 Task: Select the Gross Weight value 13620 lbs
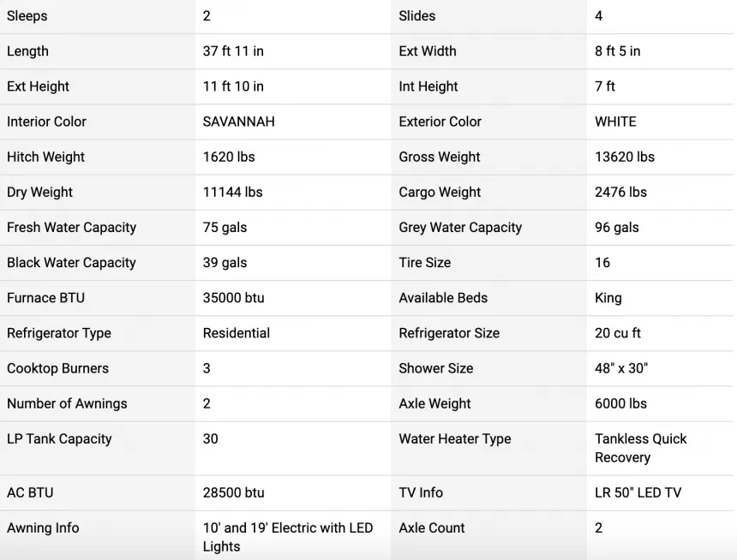click(625, 157)
